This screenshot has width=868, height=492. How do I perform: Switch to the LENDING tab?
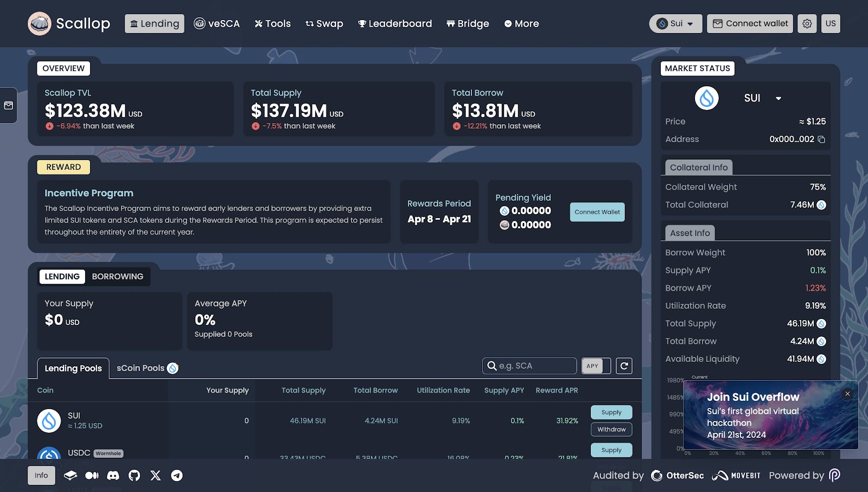[x=62, y=277]
